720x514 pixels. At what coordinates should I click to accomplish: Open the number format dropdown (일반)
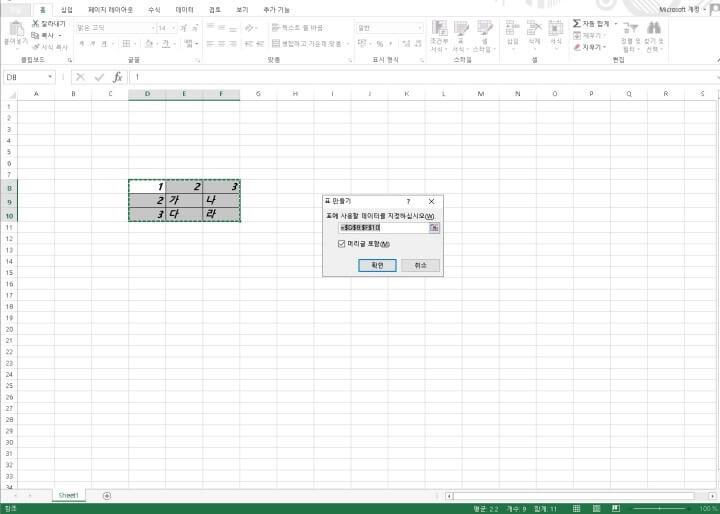pyautogui.click(x=420, y=28)
